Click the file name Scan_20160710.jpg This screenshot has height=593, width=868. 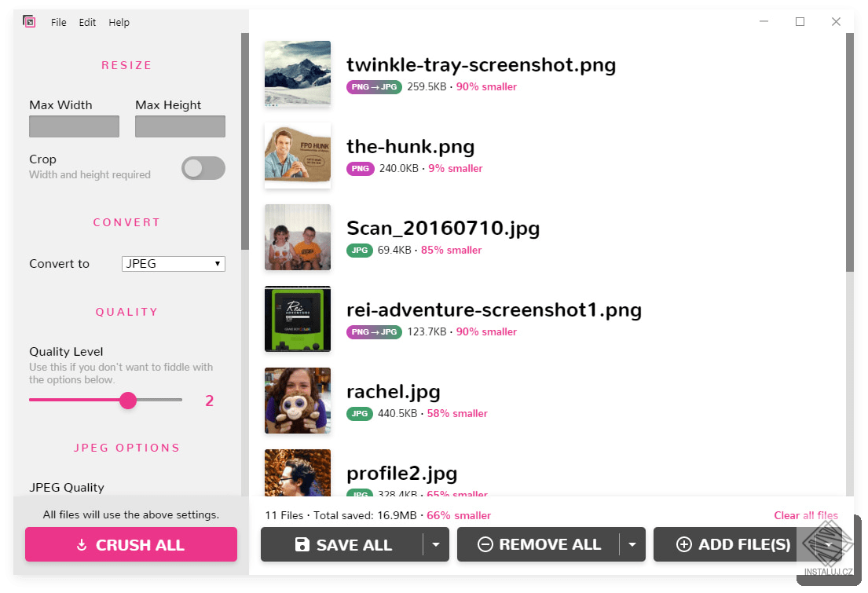pos(443,228)
